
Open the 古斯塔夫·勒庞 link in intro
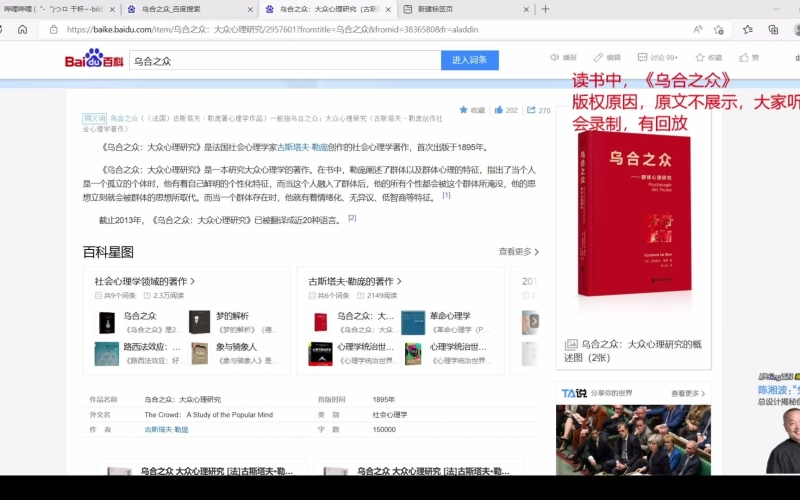tap(303, 147)
